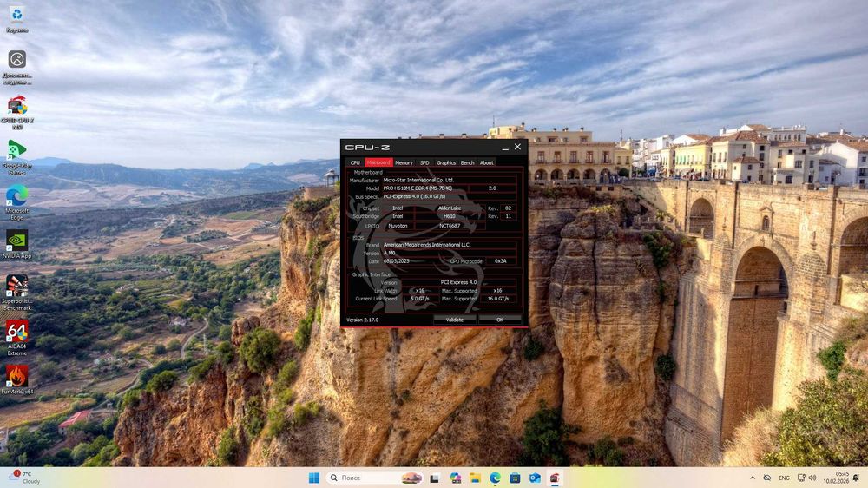
Task: Open the notification bell in the tray
Action: click(x=857, y=478)
